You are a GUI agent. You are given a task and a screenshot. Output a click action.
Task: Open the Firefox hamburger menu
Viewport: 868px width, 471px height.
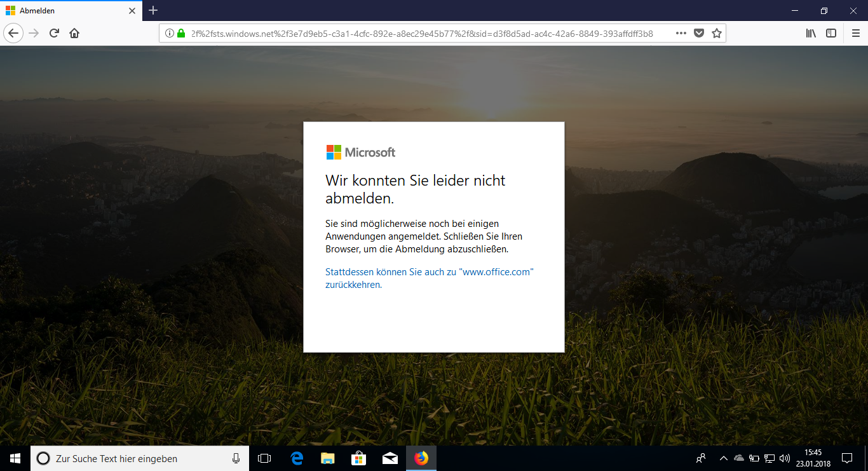(855, 33)
